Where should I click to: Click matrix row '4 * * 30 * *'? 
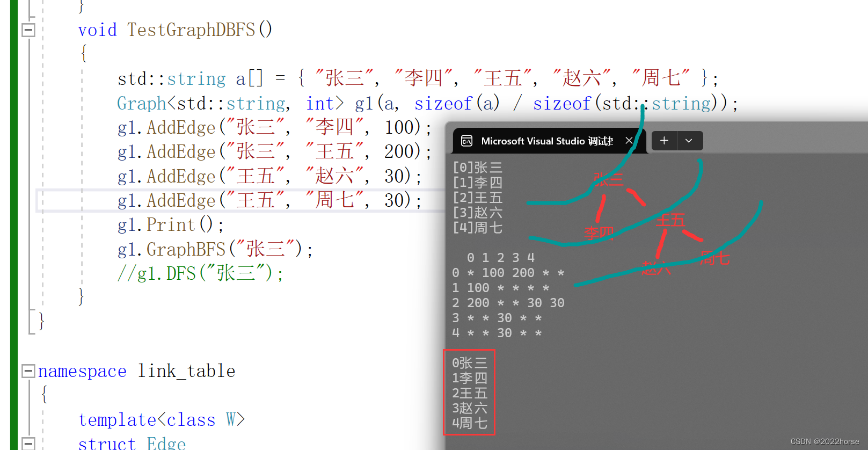(x=497, y=333)
